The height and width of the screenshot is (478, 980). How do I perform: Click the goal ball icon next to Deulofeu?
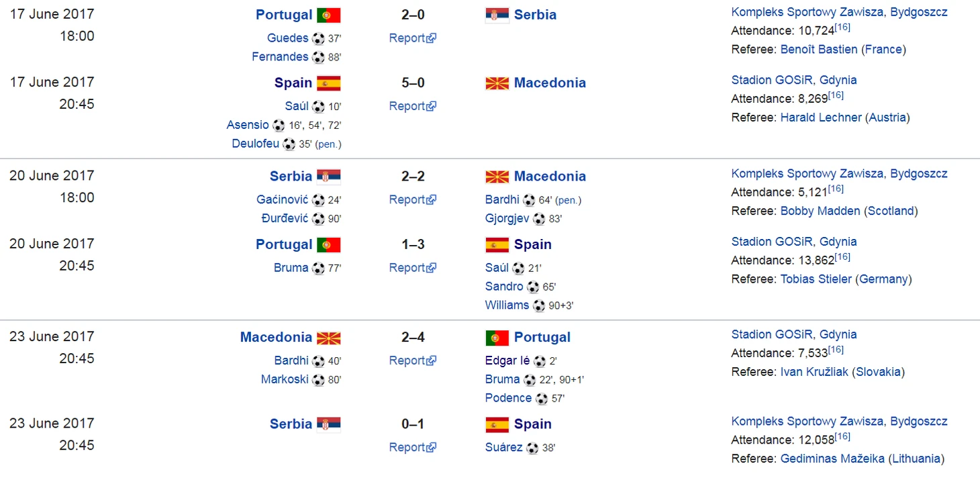(289, 144)
